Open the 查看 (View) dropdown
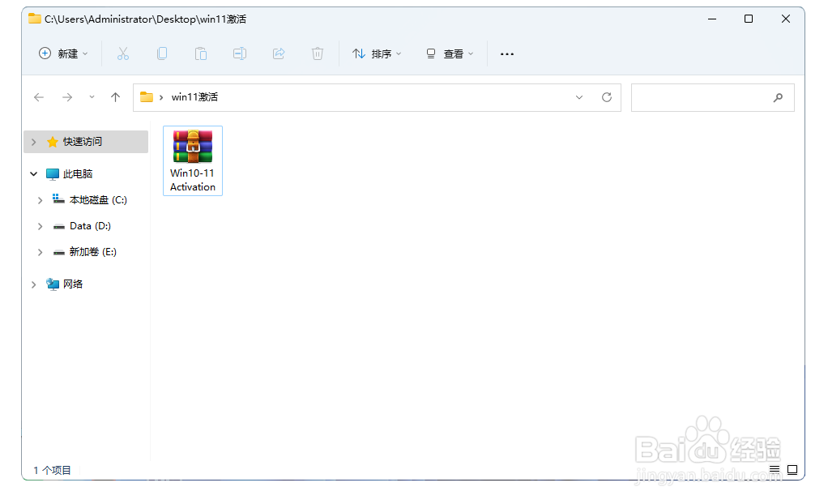 click(x=450, y=53)
